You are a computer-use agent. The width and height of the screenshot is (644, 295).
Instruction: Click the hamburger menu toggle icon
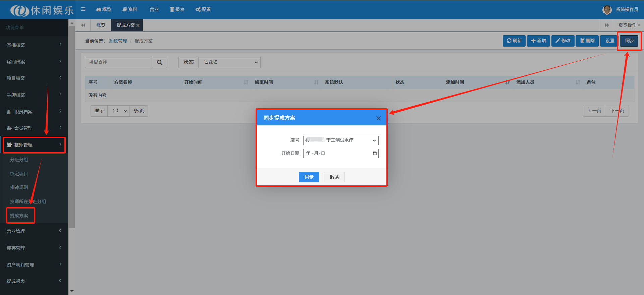(83, 9)
